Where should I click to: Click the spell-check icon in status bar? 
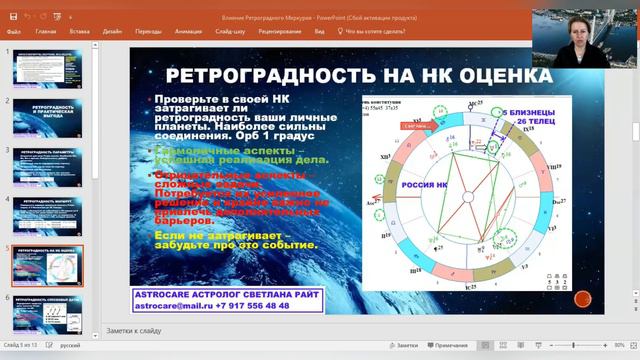coord(49,345)
